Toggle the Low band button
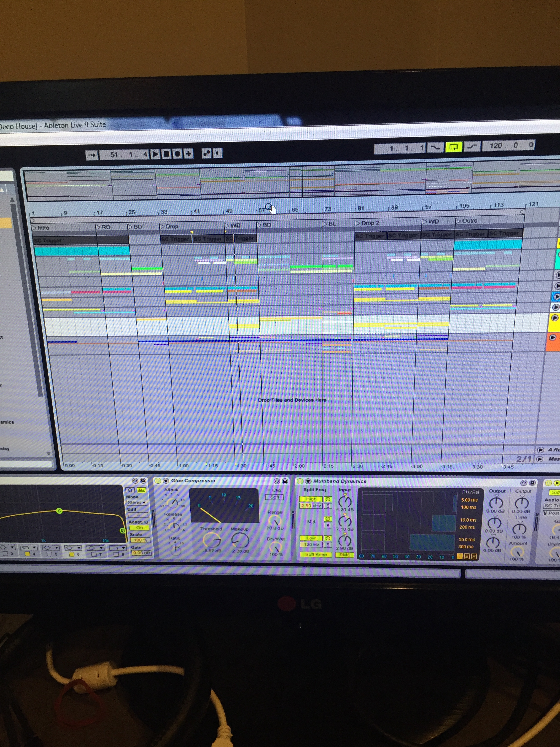Image resolution: width=560 pixels, height=747 pixels. click(311, 538)
